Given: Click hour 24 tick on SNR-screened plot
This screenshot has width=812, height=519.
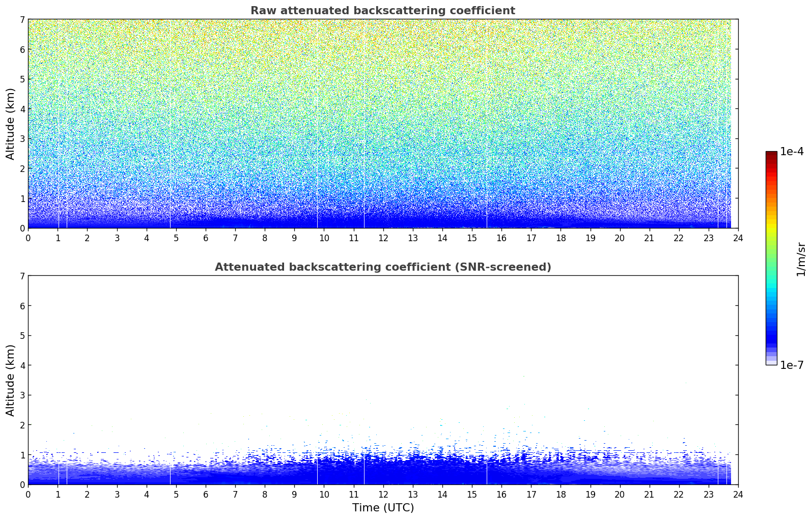Looking at the screenshot, I should click(738, 494).
